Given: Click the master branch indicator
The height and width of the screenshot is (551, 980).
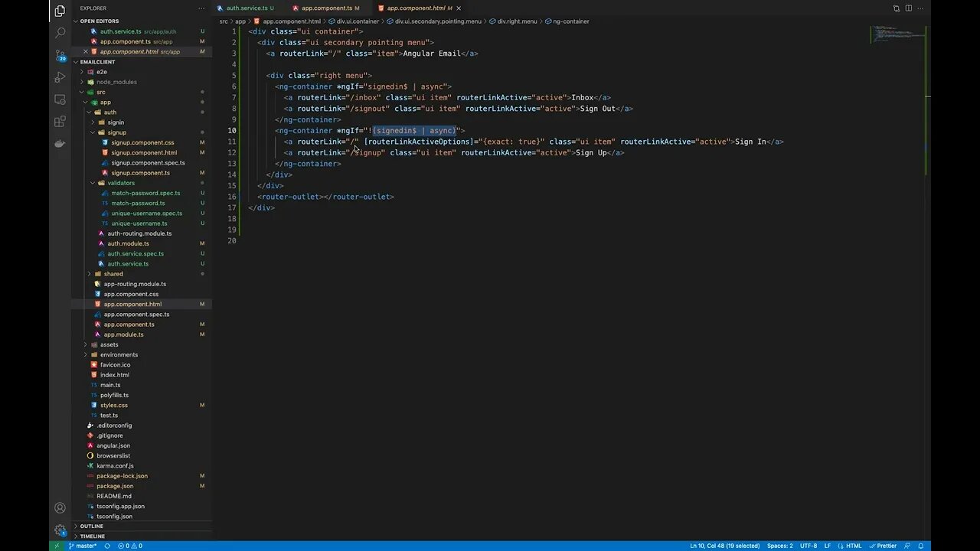Looking at the screenshot, I should click(x=83, y=546).
